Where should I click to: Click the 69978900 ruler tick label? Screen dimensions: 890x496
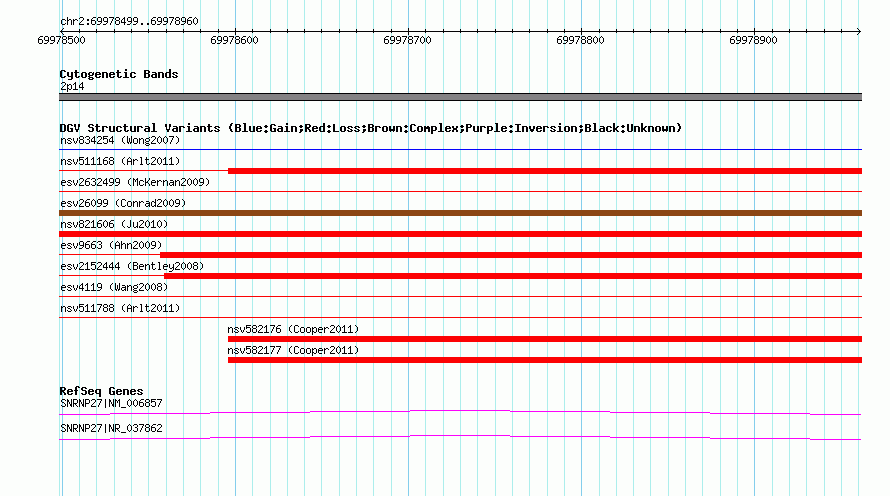tap(753, 40)
